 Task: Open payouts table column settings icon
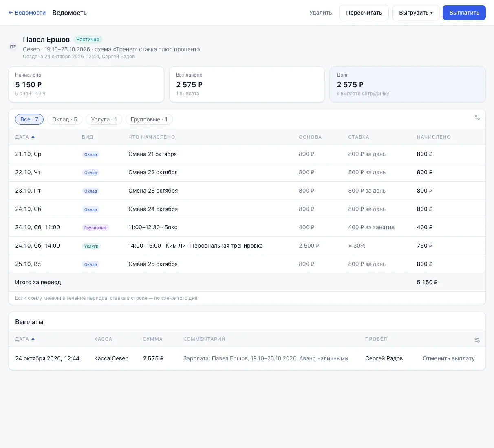[477, 340]
